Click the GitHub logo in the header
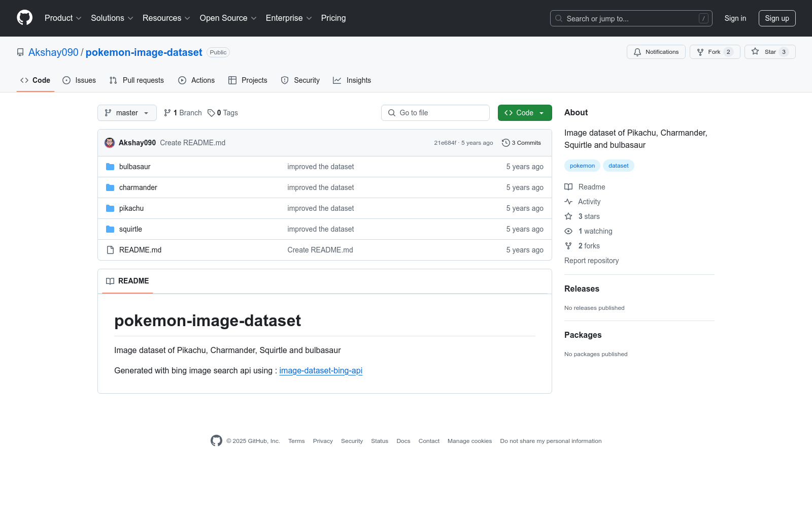Image resolution: width=812 pixels, height=508 pixels. click(24, 18)
